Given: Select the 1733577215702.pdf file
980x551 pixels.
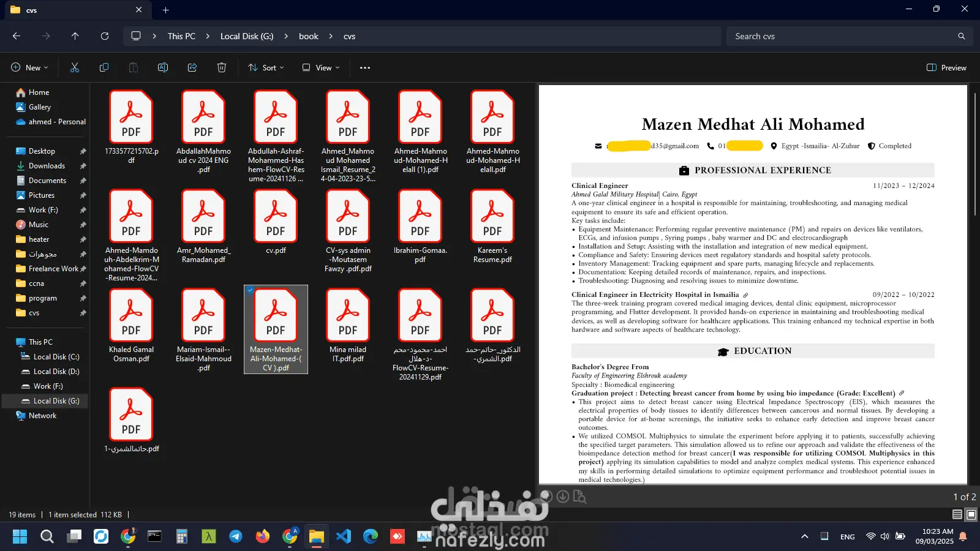Looking at the screenshot, I should tap(131, 127).
